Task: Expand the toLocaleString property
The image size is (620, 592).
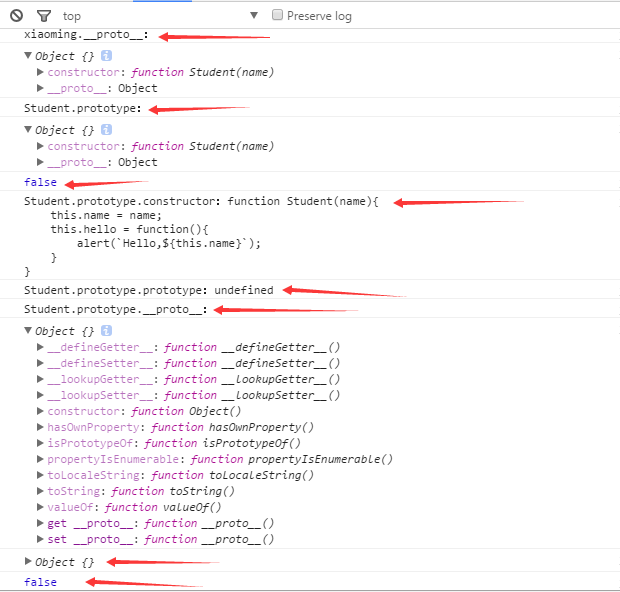Action: point(40,475)
